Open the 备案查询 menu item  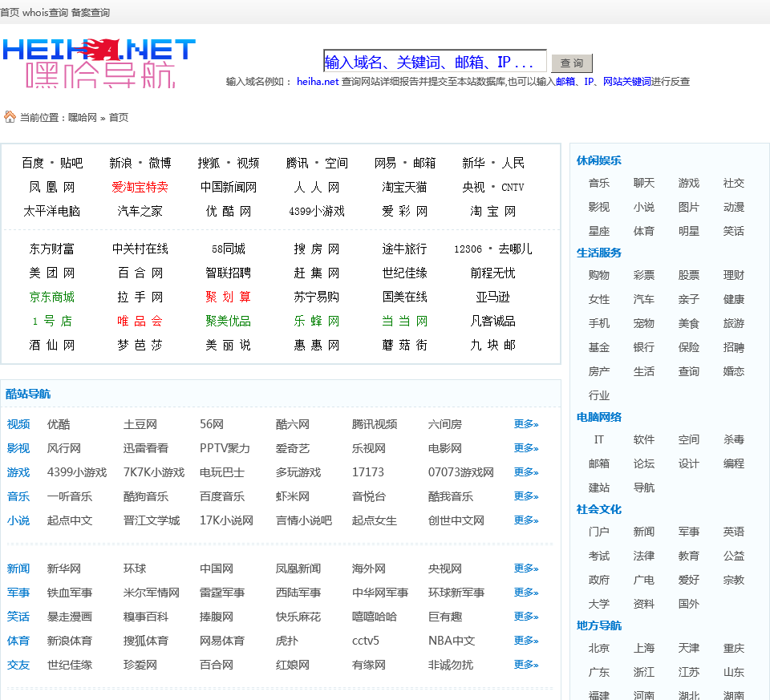click(x=91, y=12)
